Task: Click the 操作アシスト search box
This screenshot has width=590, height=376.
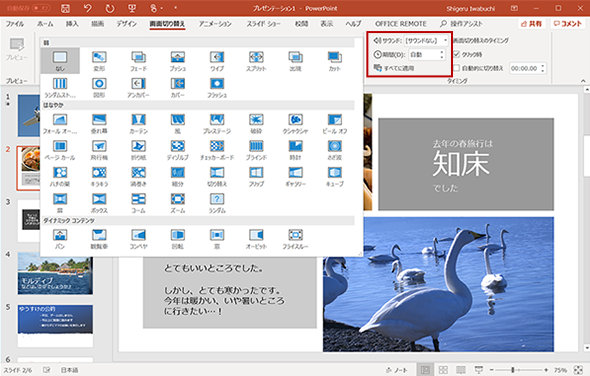Action: click(461, 24)
